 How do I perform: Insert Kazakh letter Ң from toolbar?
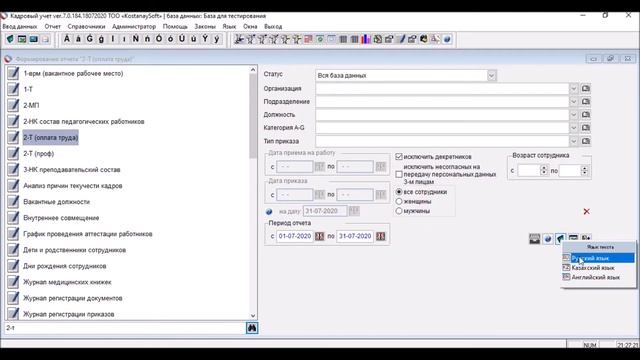pyautogui.click(x=136, y=39)
